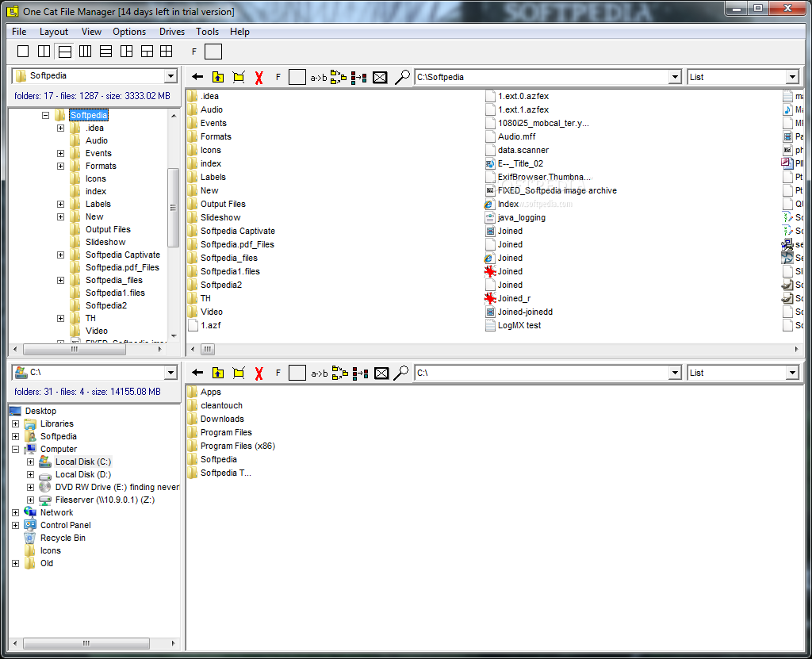Select Control Panel in the lower tree
Viewport: 812px width, 659px height.
[x=66, y=525]
